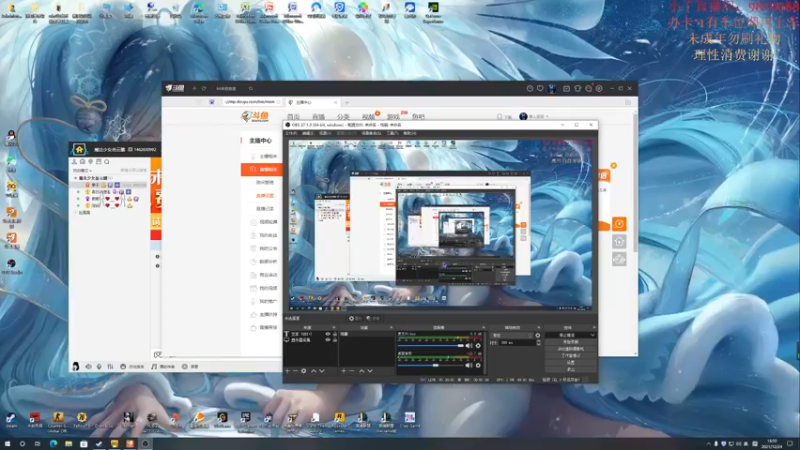
Task: Open Steam desktop shortcut
Action: [x=11, y=419]
